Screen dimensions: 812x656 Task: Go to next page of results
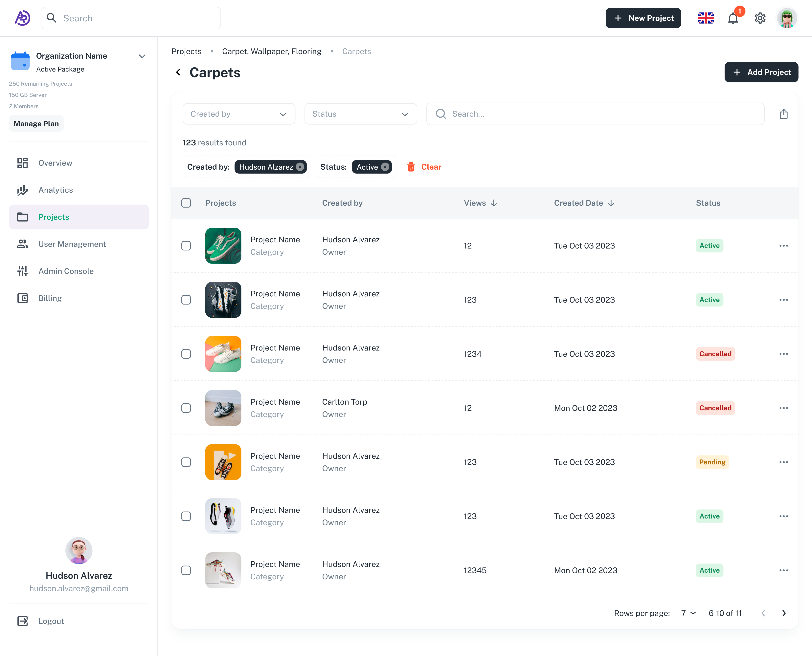pos(784,613)
